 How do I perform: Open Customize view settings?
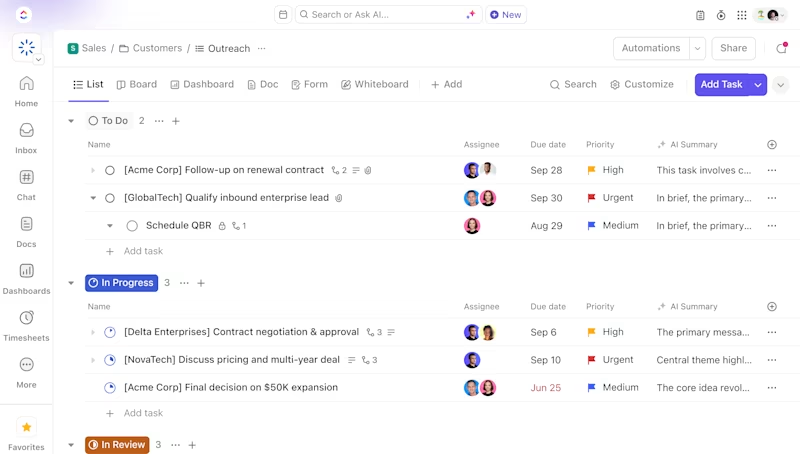642,84
